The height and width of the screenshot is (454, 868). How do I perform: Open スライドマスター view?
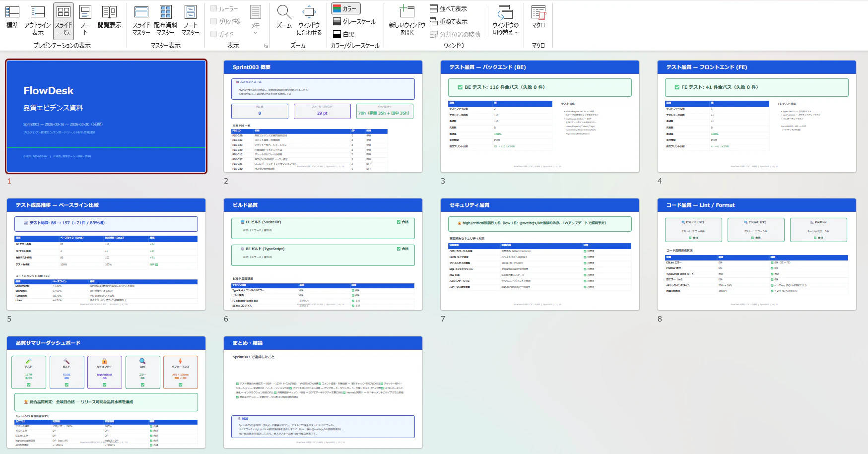click(141, 20)
